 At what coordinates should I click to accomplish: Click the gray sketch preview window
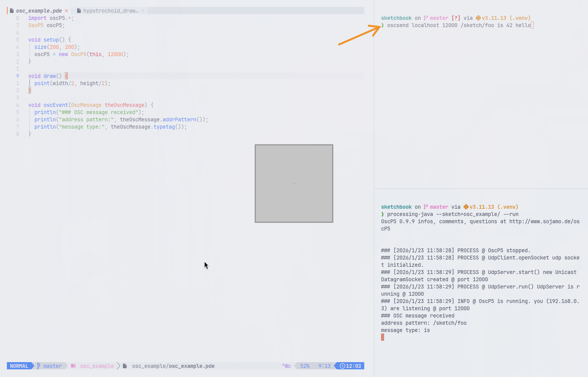294,183
